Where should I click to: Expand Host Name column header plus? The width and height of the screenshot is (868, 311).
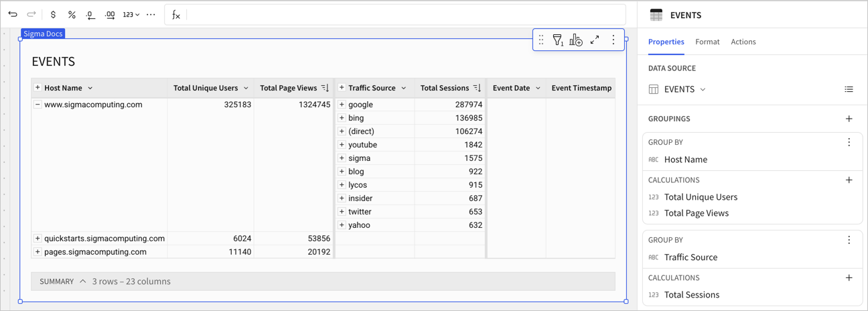(x=38, y=88)
